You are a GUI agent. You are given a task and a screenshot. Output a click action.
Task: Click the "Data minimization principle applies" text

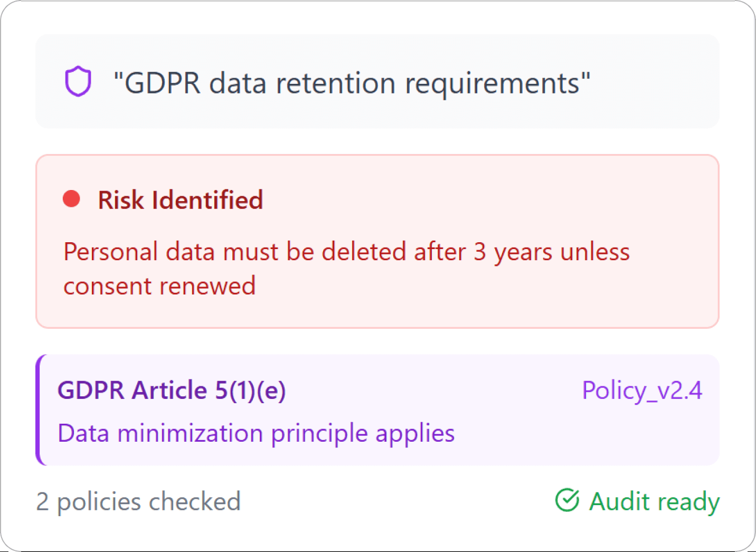256,433
